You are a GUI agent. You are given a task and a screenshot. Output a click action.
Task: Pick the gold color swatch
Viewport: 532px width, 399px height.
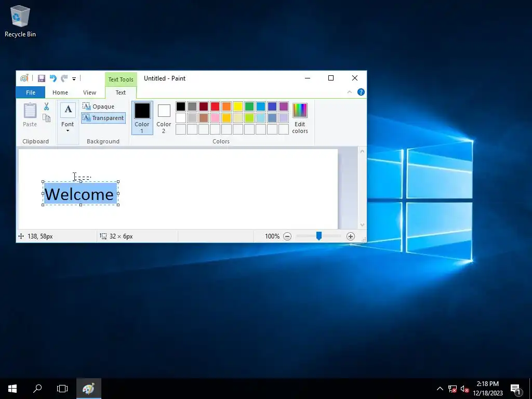pyautogui.click(x=227, y=118)
